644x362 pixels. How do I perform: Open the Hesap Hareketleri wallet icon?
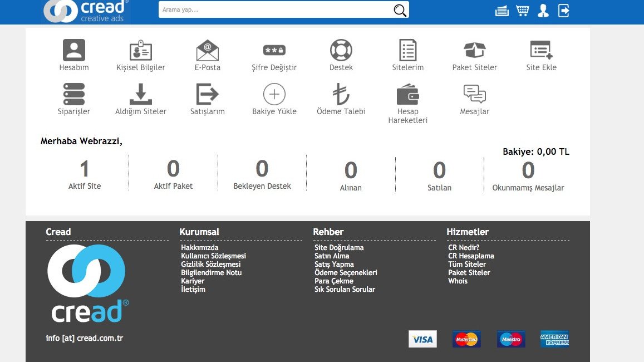tap(408, 94)
